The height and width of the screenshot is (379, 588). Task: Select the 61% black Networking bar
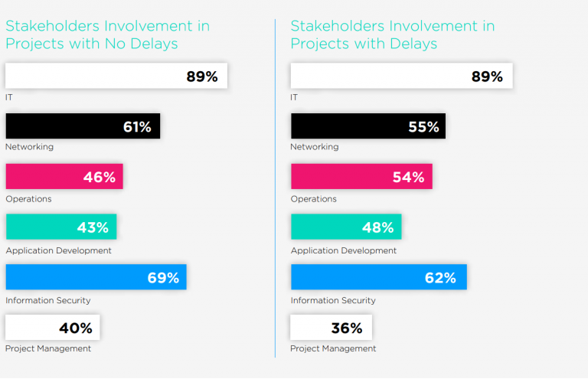[x=83, y=126]
